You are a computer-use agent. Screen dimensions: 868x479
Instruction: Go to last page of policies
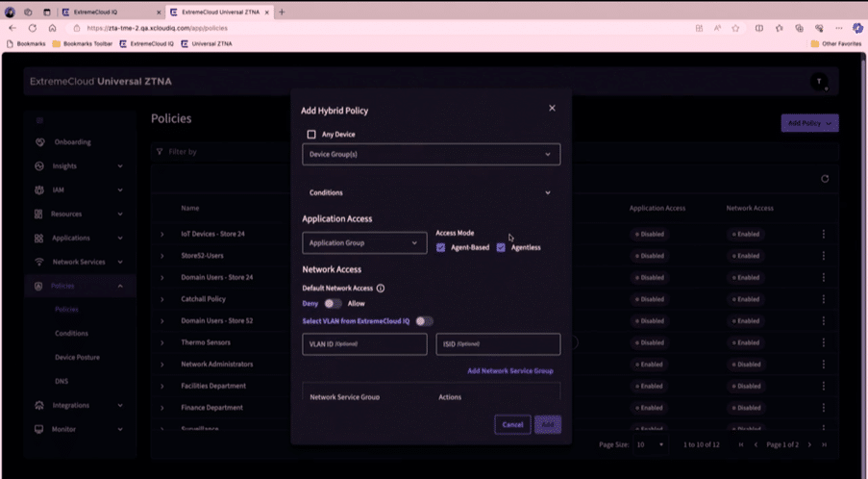click(x=825, y=444)
